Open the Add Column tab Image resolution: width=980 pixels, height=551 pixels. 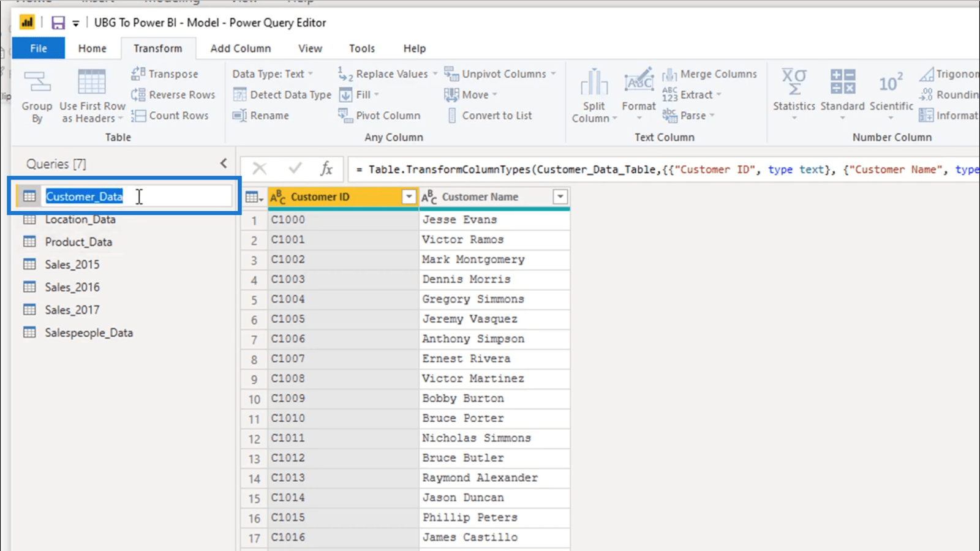click(x=241, y=48)
